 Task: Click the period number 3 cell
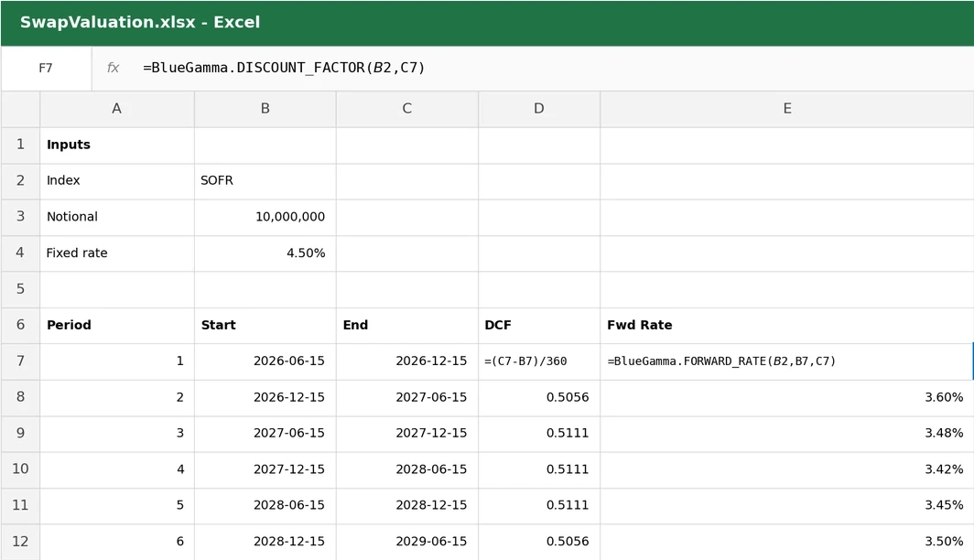pyautogui.click(x=117, y=434)
